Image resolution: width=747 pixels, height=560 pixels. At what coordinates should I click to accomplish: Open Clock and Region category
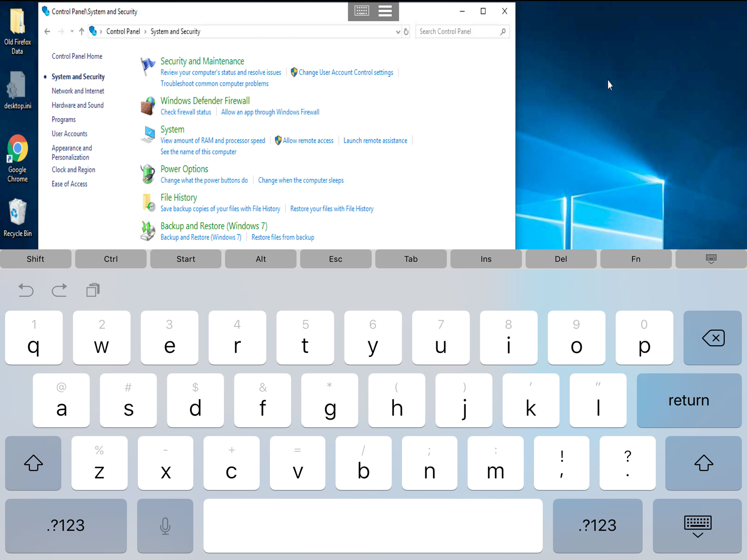[73, 170]
